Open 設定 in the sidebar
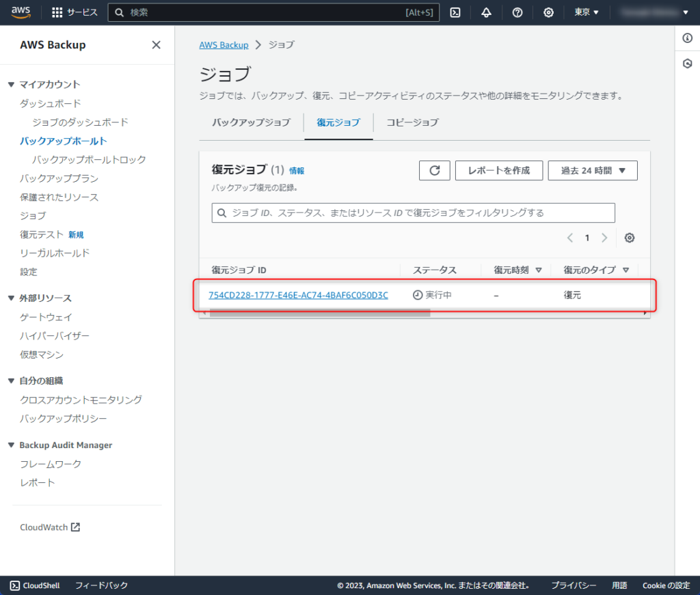Screen dimensions: 700x595 coord(29,272)
